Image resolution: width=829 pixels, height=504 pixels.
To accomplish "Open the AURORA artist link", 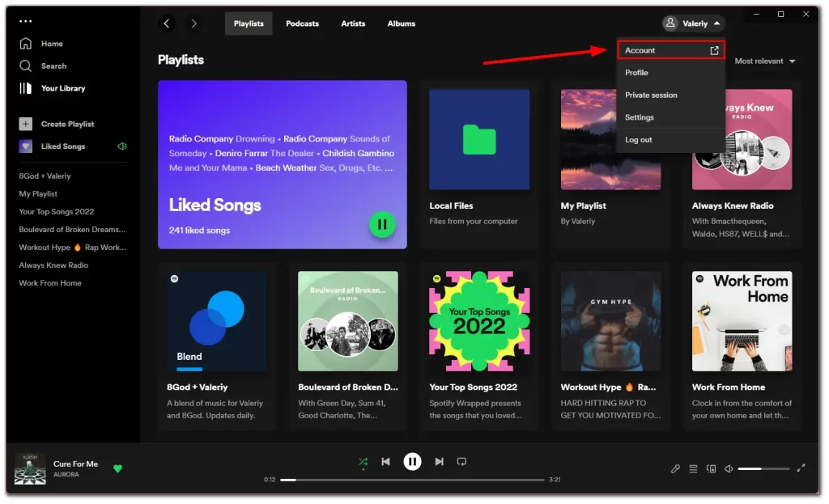I will click(66, 474).
